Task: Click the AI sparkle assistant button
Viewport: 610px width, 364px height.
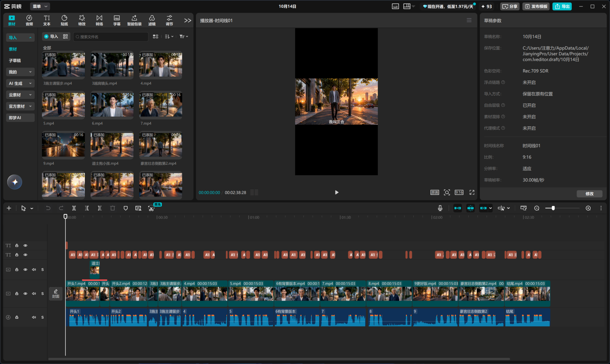Action: tap(15, 182)
